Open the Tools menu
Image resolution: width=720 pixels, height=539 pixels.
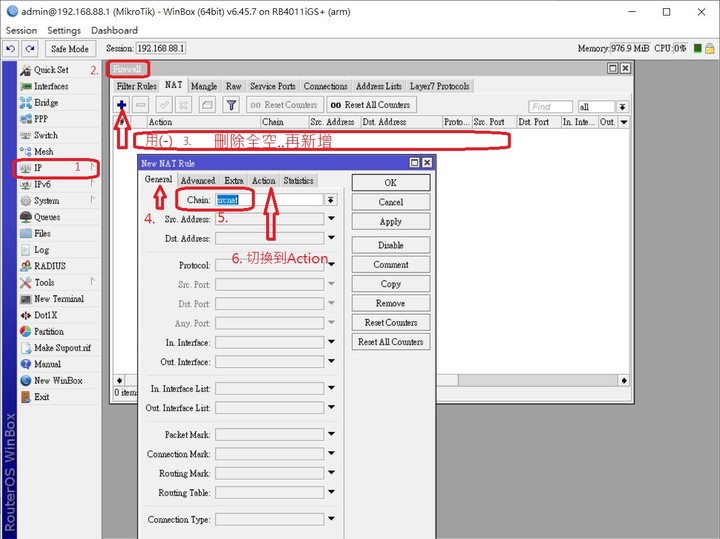tap(59, 282)
